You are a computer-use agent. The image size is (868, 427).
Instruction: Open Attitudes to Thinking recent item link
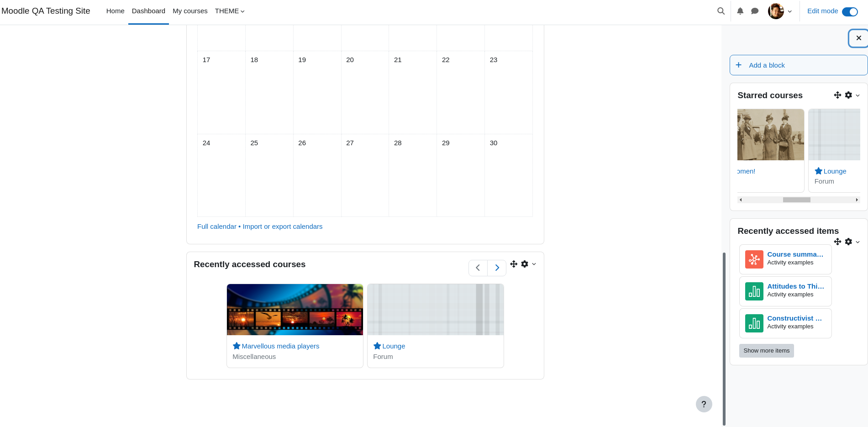coord(796,286)
